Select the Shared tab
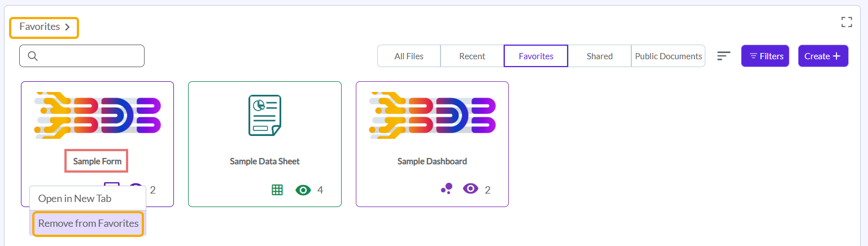868x246 pixels. (599, 56)
